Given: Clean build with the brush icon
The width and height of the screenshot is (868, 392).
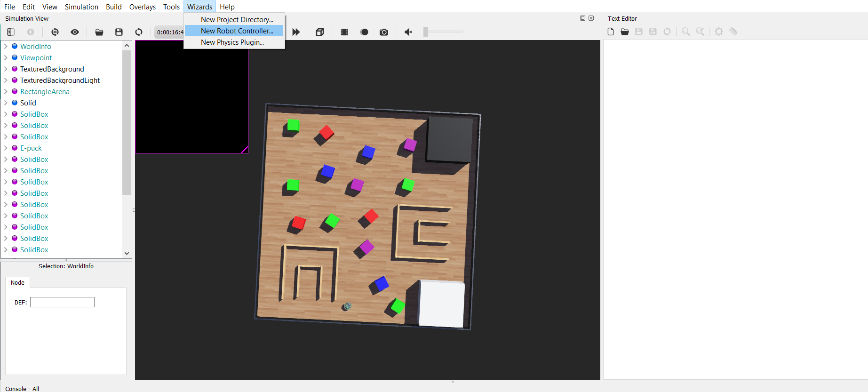Looking at the screenshot, I should [733, 32].
